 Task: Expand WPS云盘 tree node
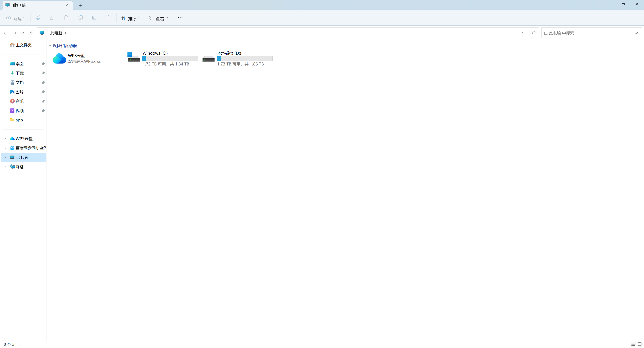(5, 139)
